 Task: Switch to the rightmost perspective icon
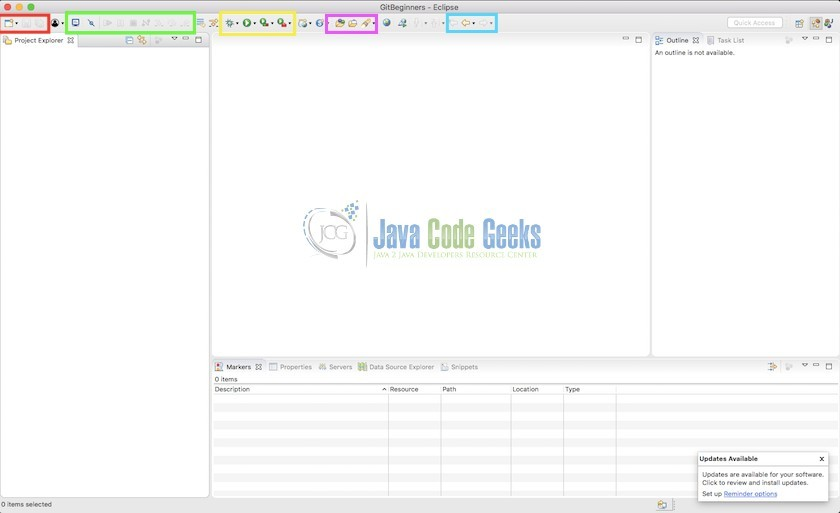click(829, 23)
